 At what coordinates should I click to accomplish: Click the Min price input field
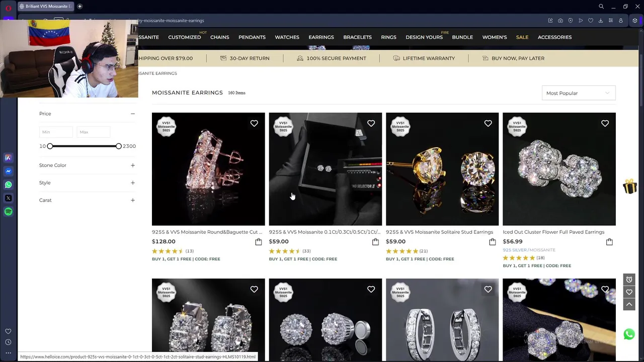[56, 132]
